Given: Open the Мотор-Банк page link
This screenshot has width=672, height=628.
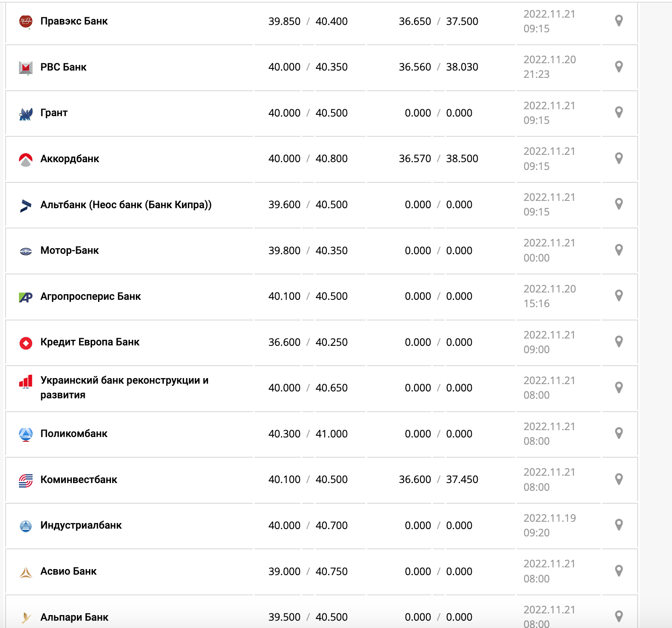Looking at the screenshot, I should pyautogui.click(x=69, y=250).
